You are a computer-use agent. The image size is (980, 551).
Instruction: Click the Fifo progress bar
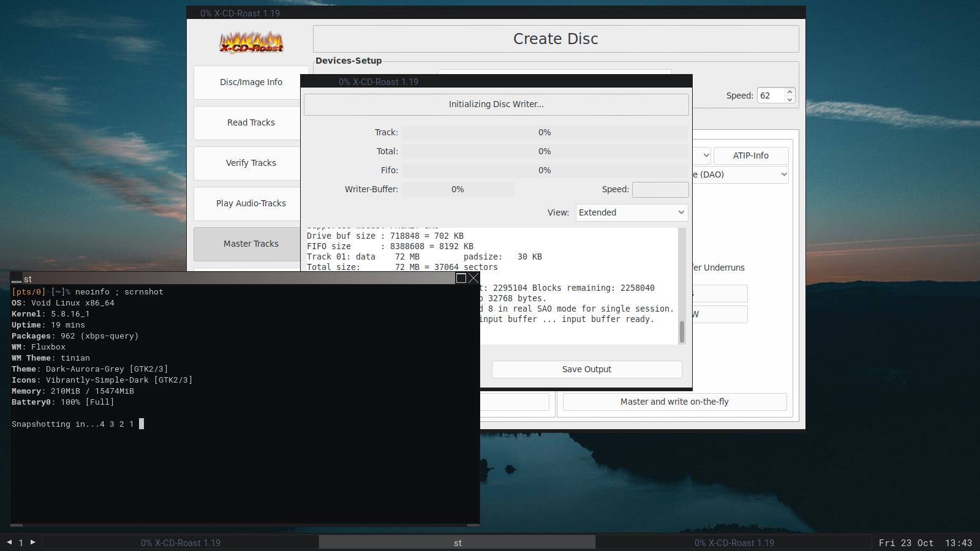pos(545,170)
